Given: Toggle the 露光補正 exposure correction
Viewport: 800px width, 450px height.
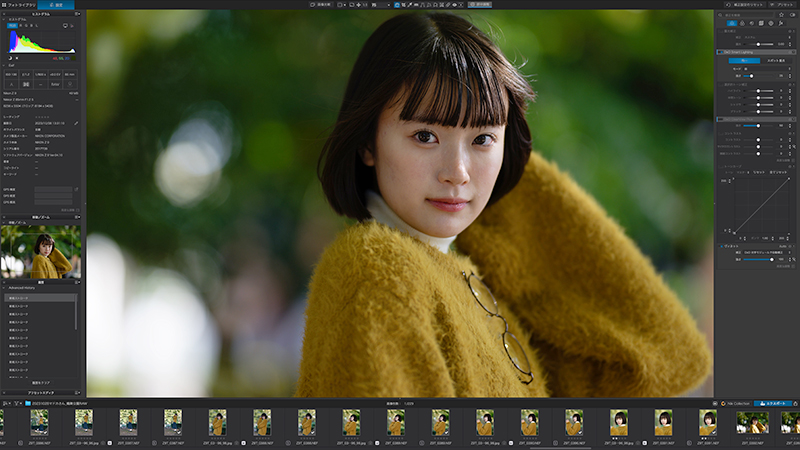Looking at the screenshot, I should pos(720,31).
